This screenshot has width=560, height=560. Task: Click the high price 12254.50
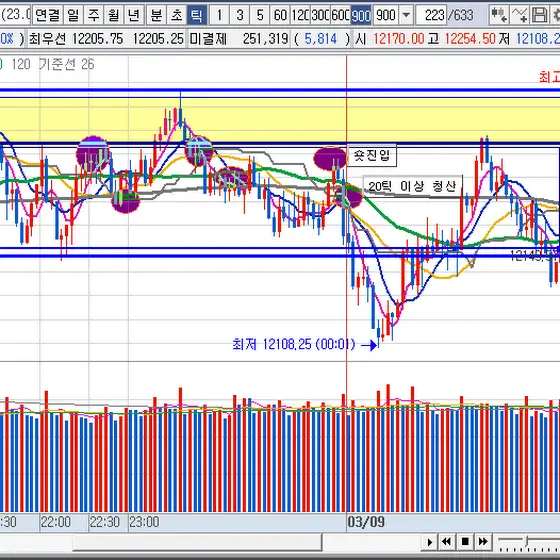[470, 39]
